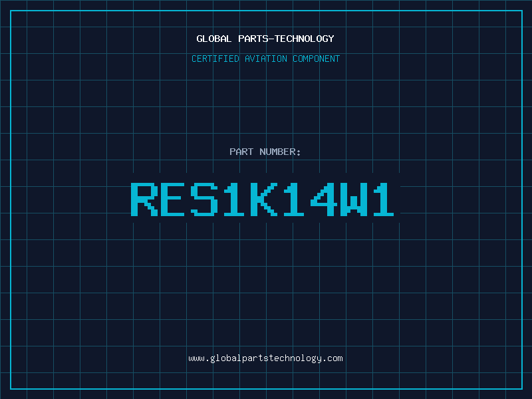Select the part number RES1K14W1

tap(262, 199)
